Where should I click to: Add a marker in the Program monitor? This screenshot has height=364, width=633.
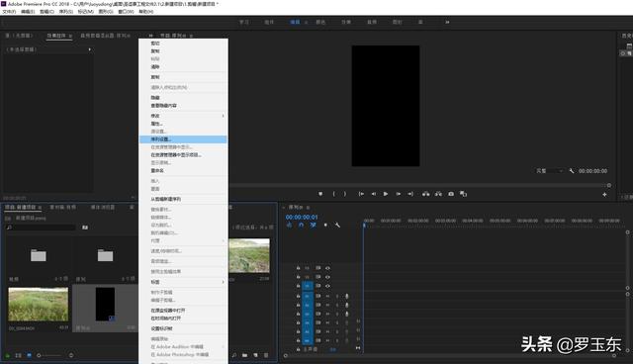click(x=320, y=194)
